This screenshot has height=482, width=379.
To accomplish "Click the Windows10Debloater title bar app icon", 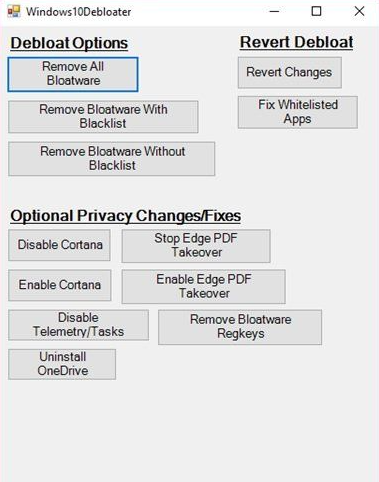I will 14,11.
